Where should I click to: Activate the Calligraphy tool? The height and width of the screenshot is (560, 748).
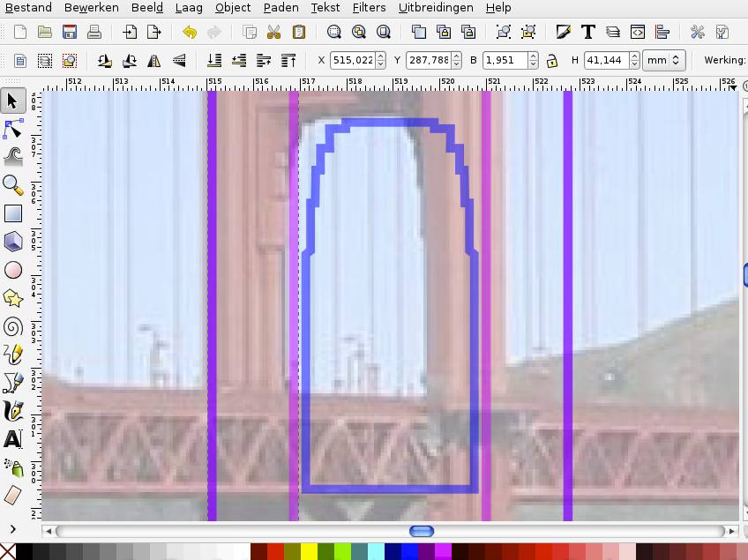click(x=13, y=411)
